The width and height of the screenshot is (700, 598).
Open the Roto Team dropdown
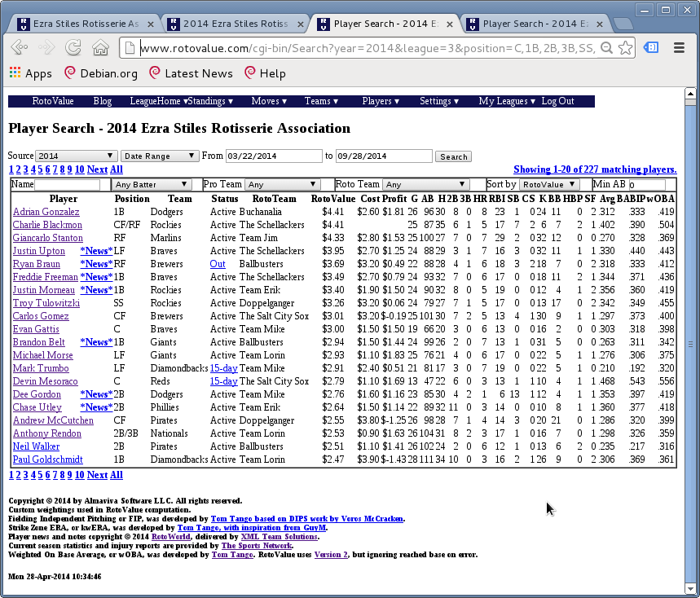tap(425, 185)
